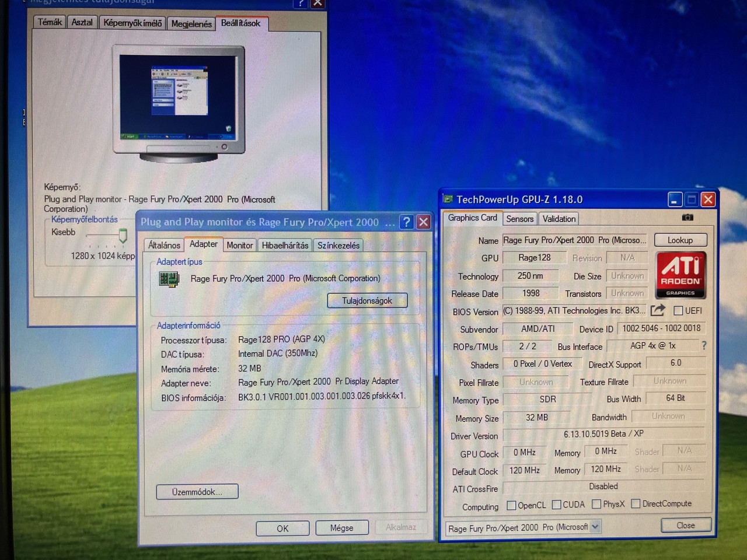The width and height of the screenshot is (747, 560).
Task: Click the Tulajdonságok button
Action: pyautogui.click(x=367, y=300)
